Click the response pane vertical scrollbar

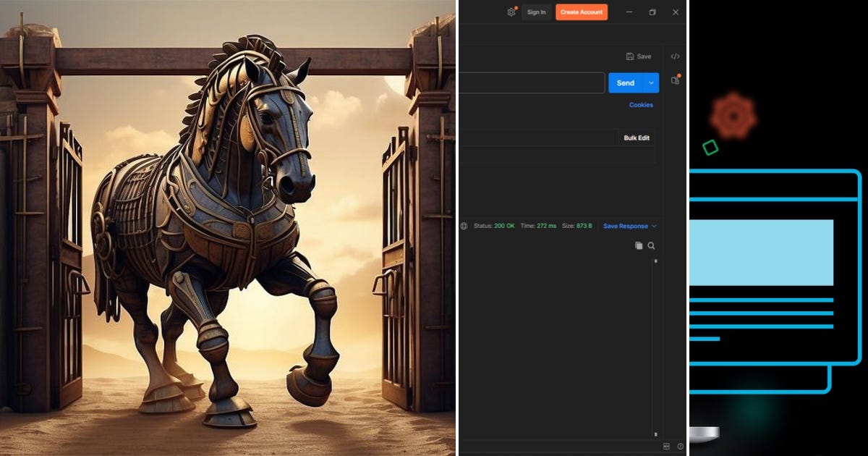[656, 347]
